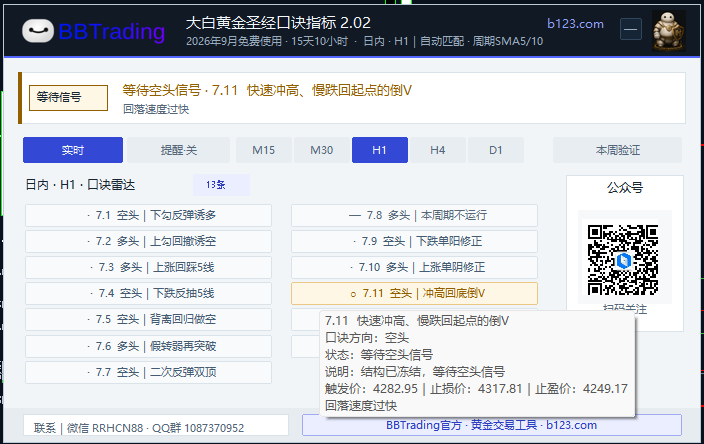Select rule 7.1 空头 下勾反弹诱多
The image size is (704, 444).
149,215
